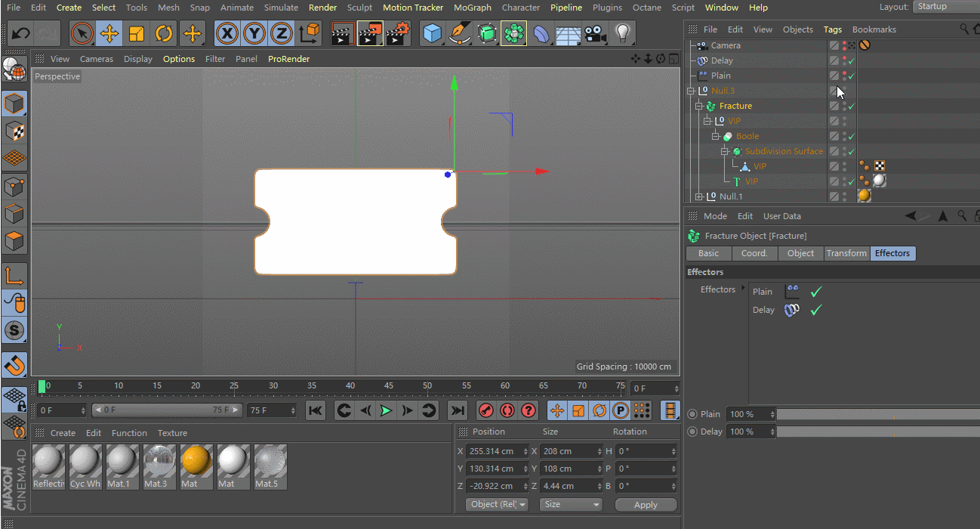Open Edit Render Settings icon
Screen dimensions: 980x529
398,34
